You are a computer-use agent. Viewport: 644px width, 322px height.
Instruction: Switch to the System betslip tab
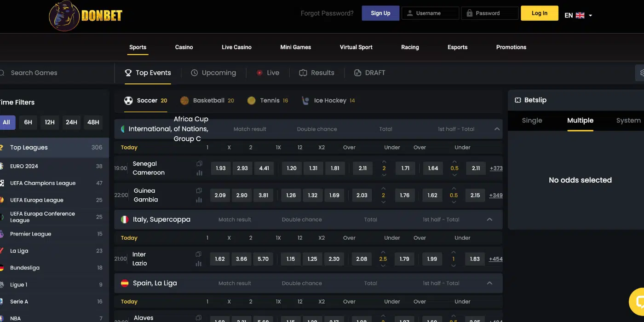pos(628,121)
